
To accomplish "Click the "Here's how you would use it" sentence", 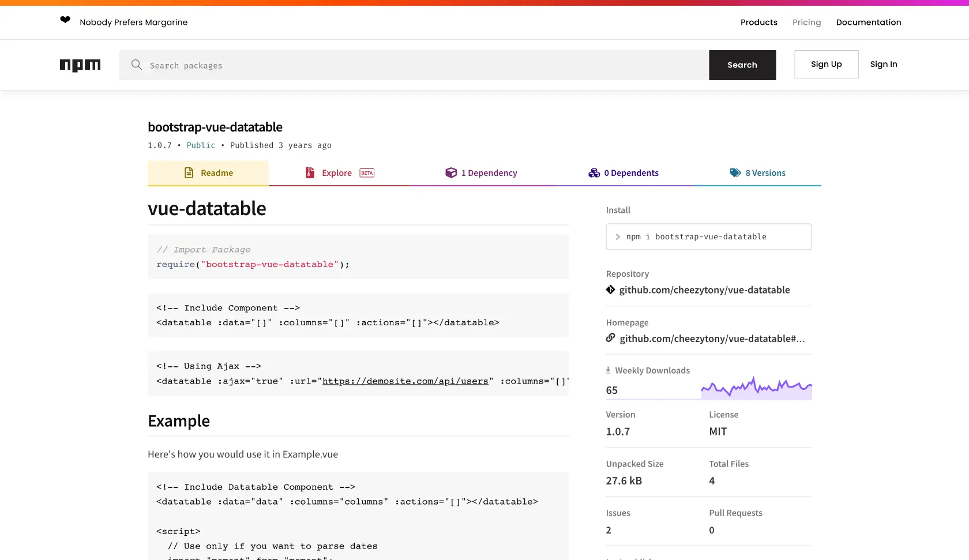I will coord(243,454).
